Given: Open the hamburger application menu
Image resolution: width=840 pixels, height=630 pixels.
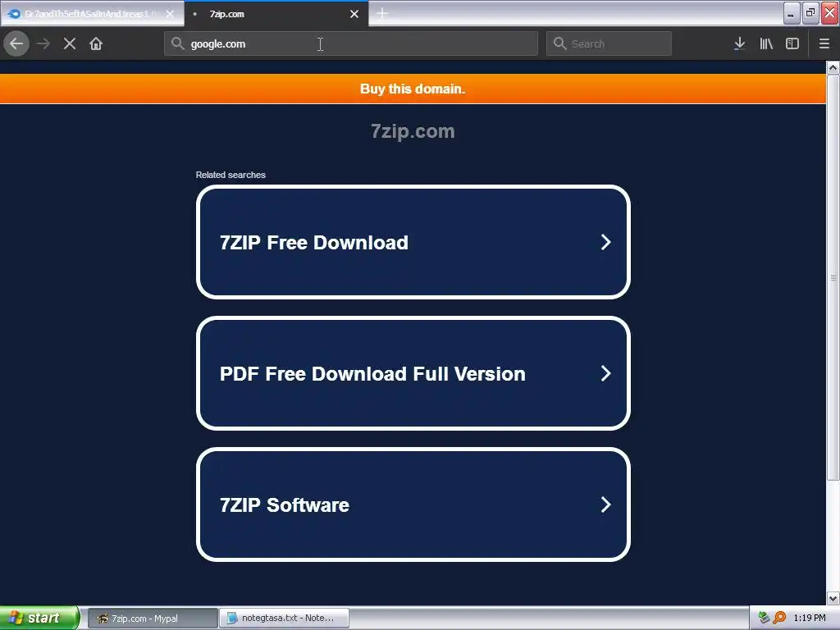Looking at the screenshot, I should [x=824, y=43].
